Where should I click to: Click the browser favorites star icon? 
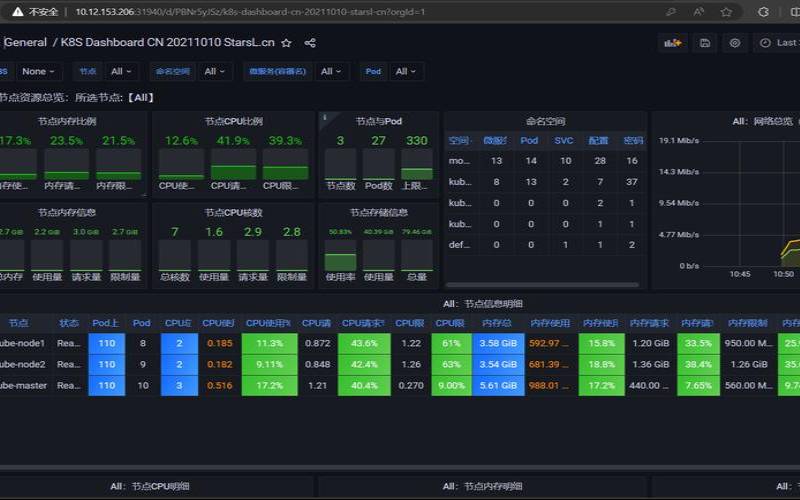point(726,12)
